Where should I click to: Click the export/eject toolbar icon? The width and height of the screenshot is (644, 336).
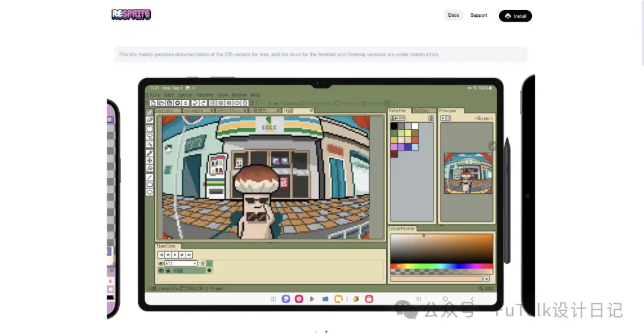tap(185, 103)
